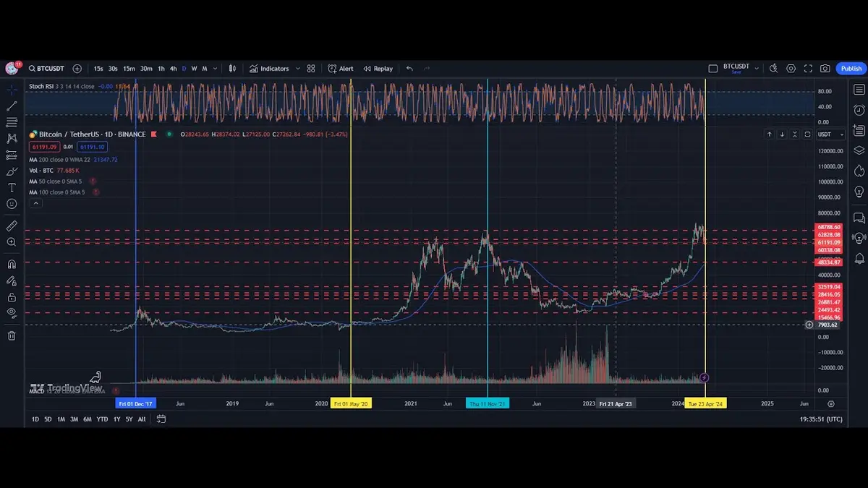Take a chart snapshot with camera icon
The height and width of the screenshot is (488, 868).
[825, 68]
